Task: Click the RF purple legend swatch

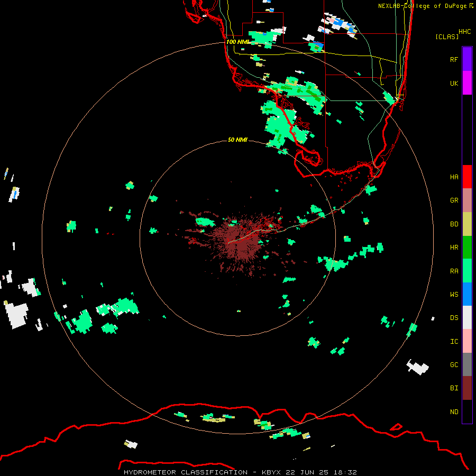Action: (x=467, y=59)
